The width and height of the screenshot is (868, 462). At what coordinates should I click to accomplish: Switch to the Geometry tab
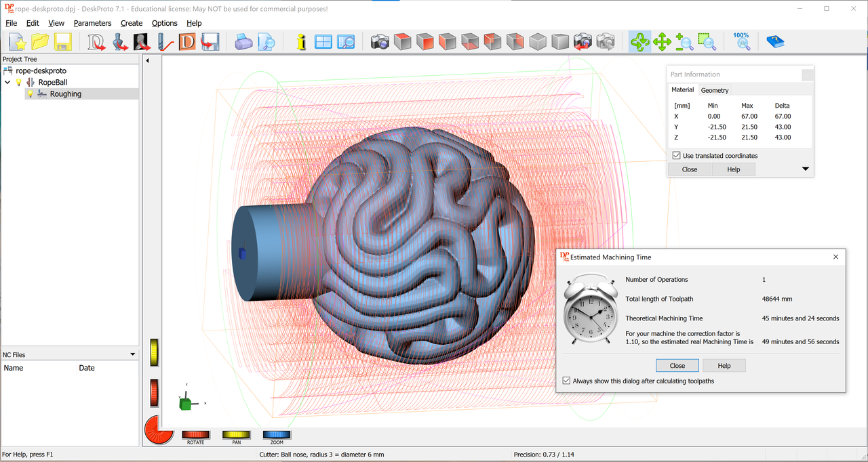click(715, 89)
